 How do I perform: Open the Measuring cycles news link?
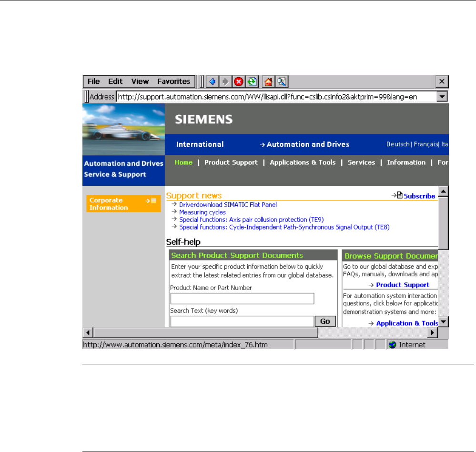202,212
